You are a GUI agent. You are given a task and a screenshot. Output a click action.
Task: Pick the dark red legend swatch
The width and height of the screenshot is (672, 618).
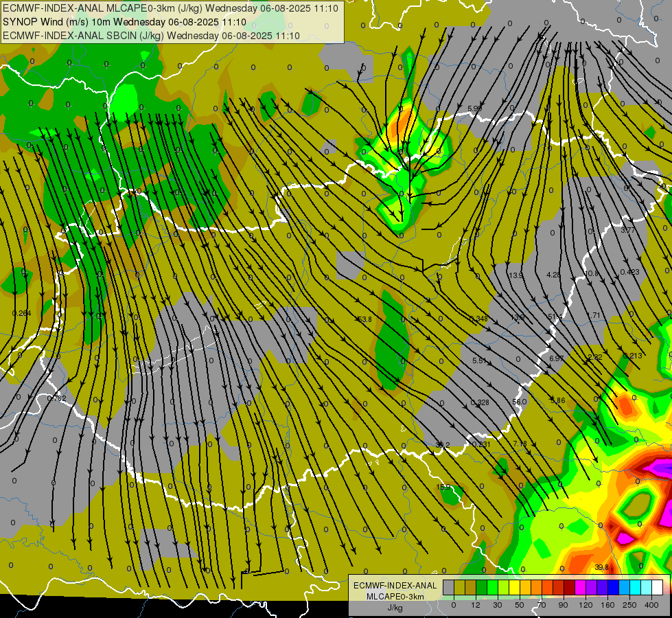click(569, 587)
